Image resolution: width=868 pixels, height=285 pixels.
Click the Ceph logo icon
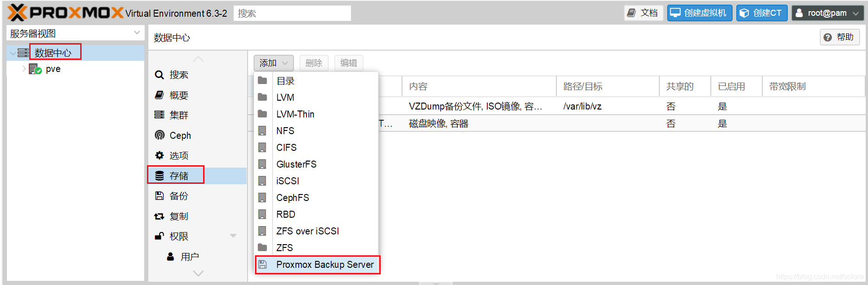[x=160, y=135]
